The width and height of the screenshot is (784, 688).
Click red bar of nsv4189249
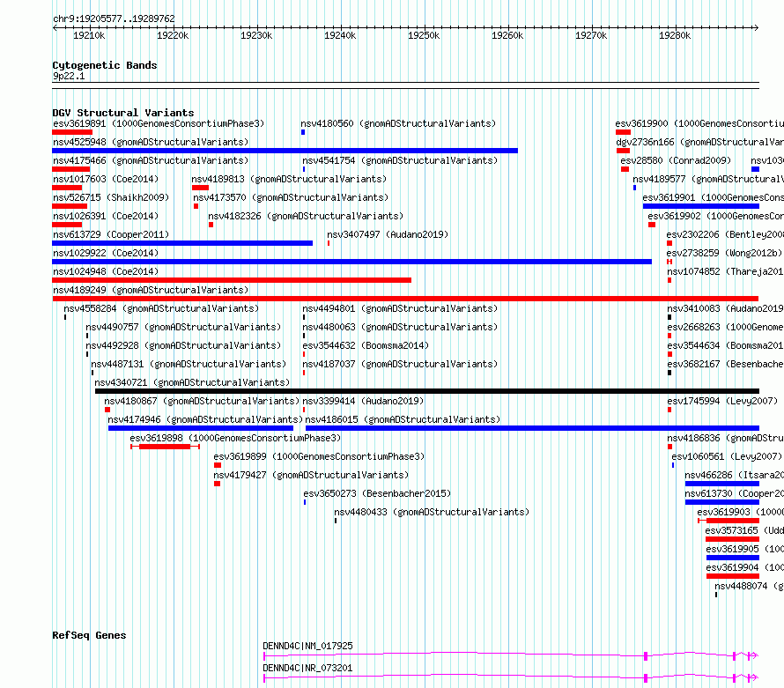(405, 299)
